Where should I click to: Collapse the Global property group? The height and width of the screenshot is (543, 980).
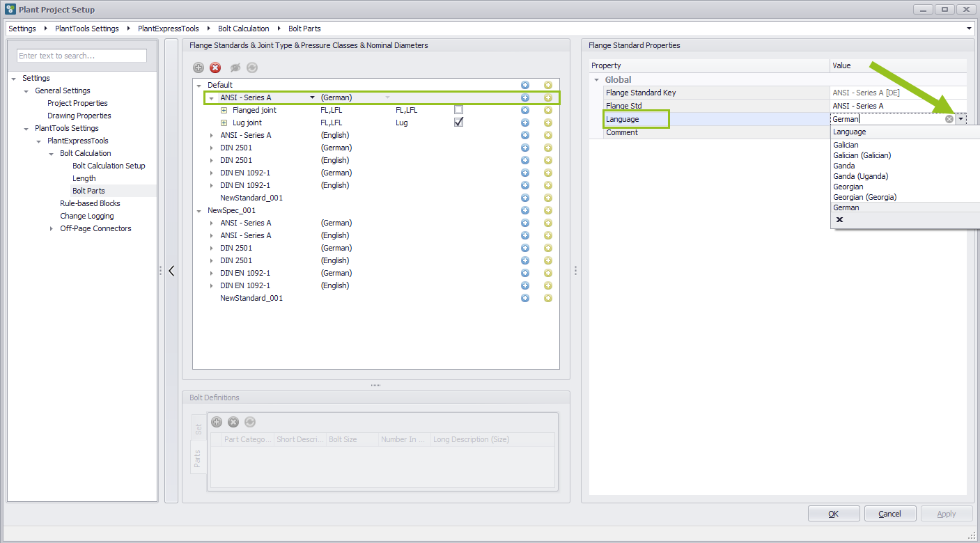[x=596, y=79]
